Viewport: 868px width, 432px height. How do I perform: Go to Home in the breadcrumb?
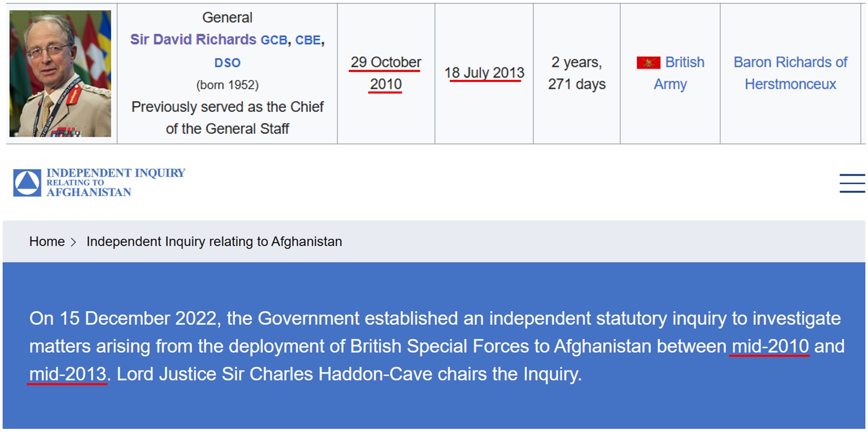point(47,242)
